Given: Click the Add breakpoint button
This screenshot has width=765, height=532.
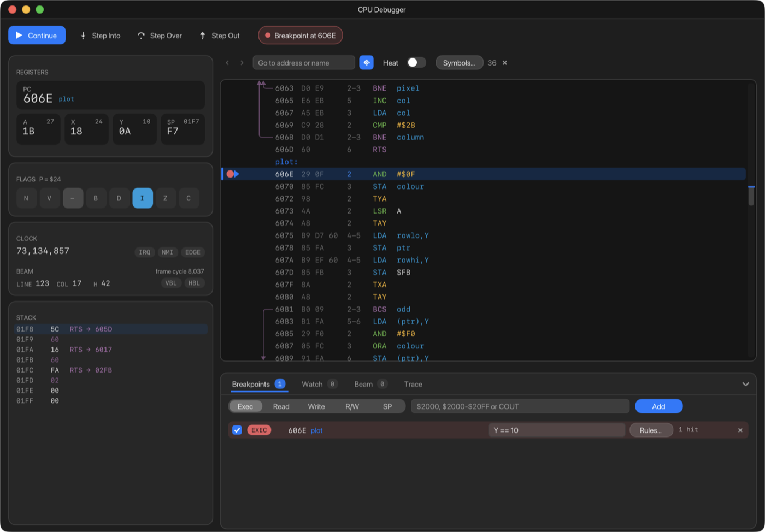Looking at the screenshot, I should pos(658,406).
